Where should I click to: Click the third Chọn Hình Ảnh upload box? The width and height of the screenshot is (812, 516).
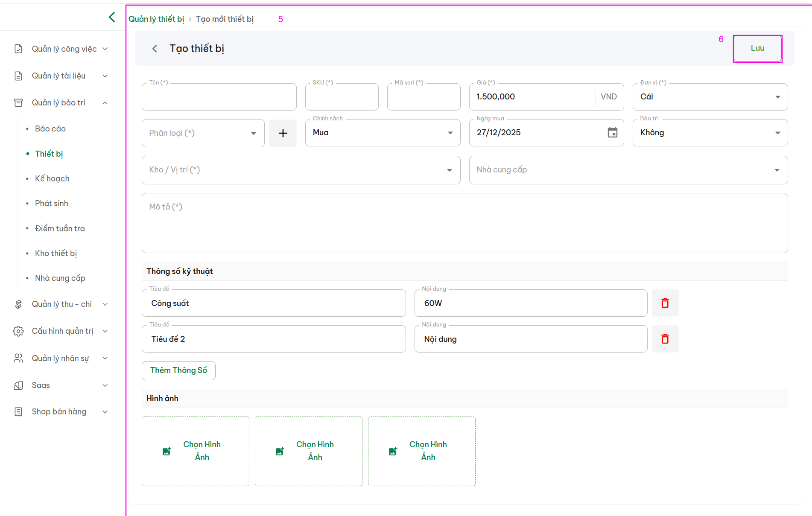pyautogui.click(x=421, y=451)
